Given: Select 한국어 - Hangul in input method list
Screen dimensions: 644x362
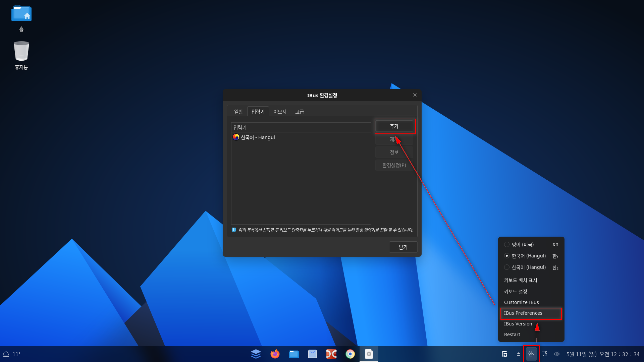Looking at the screenshot, I should pyautogui.click(x=258, y=137).
